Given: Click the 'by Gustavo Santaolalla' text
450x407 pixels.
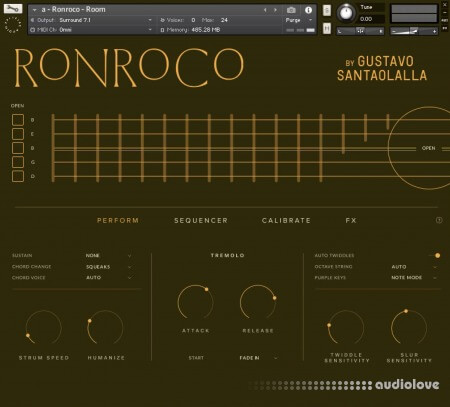Looking at the screenshot, I should click(x=382, y=69).
